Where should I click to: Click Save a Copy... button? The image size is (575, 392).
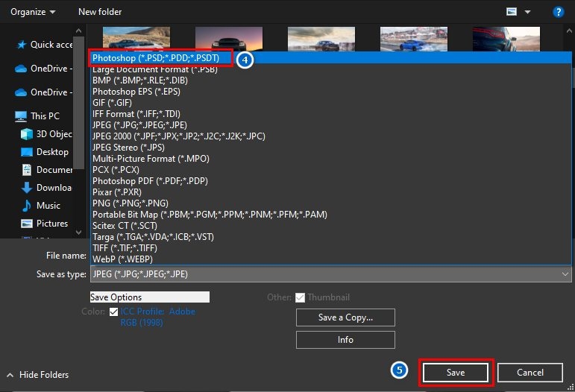(345, 317)
